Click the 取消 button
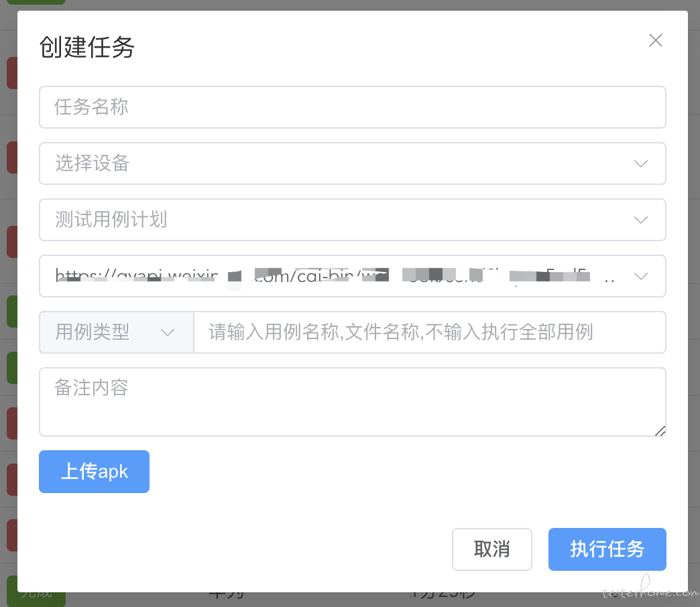Image resolution: width=700 pixels, height=607 pixels. click(x=492, y=549)
